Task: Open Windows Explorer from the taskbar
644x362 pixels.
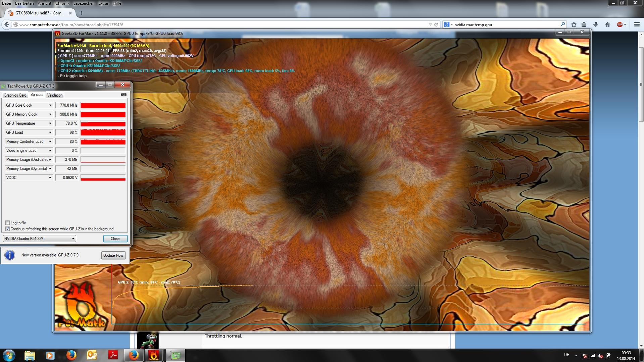Action: [30, 355]
